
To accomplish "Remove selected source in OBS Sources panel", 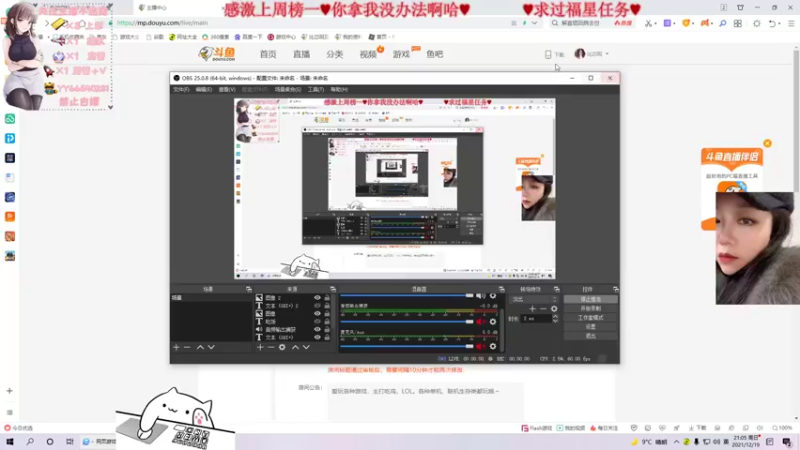I will 271,347.
